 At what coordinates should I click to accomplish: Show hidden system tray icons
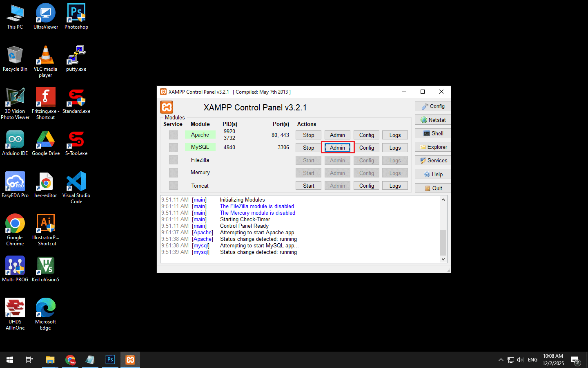(x=501, y=360)
